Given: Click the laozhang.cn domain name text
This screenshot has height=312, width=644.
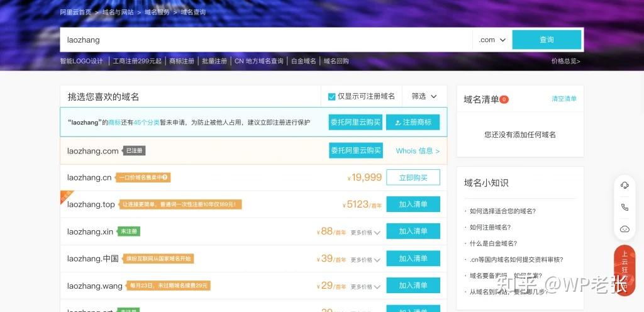Looking at the screenshot, I should pyautogui.click(x=89, y=177).
